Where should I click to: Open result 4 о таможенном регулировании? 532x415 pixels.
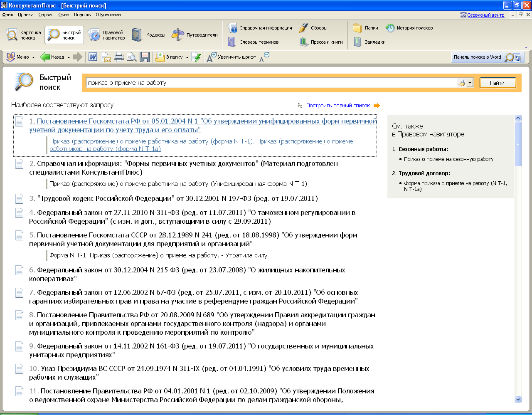[192, 217]
